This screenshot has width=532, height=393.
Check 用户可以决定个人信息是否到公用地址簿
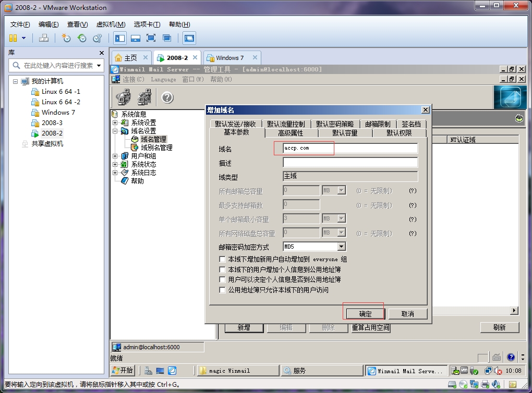pyautogui.click(x=222, y=280)
